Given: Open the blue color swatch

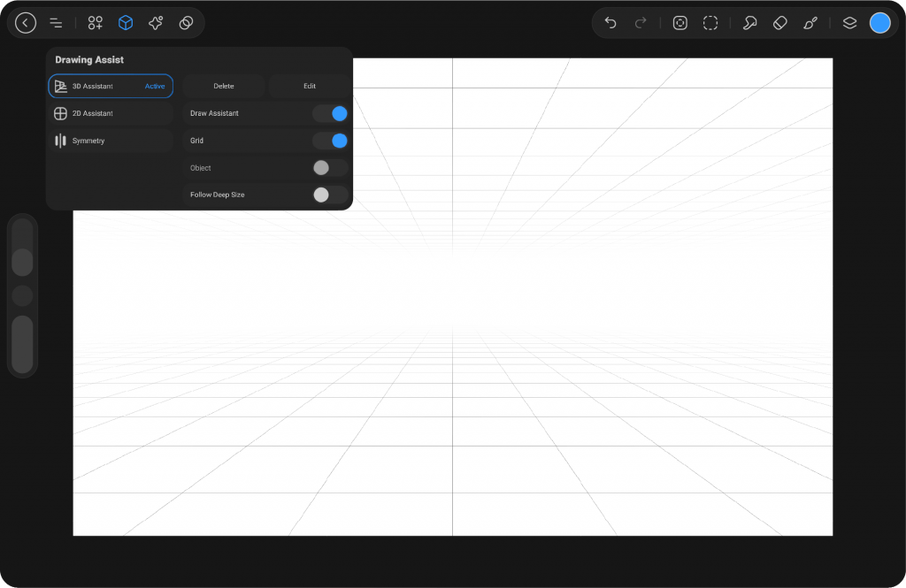Looking at the screenshot, I should pyautogui.click(x=879, y=23).
